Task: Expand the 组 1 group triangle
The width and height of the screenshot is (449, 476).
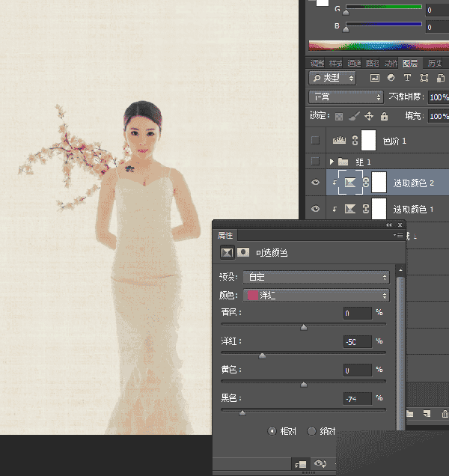Action: coord(332,162)
